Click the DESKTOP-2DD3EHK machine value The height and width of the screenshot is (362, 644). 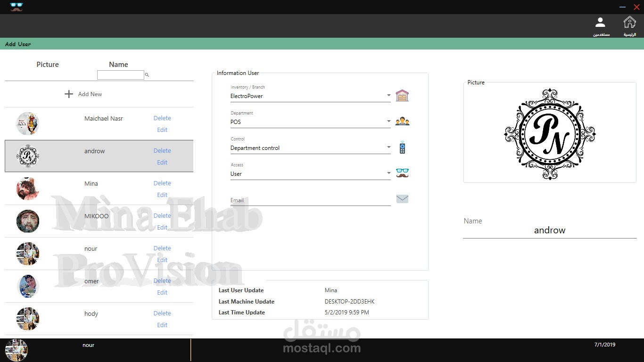(350, 302)
